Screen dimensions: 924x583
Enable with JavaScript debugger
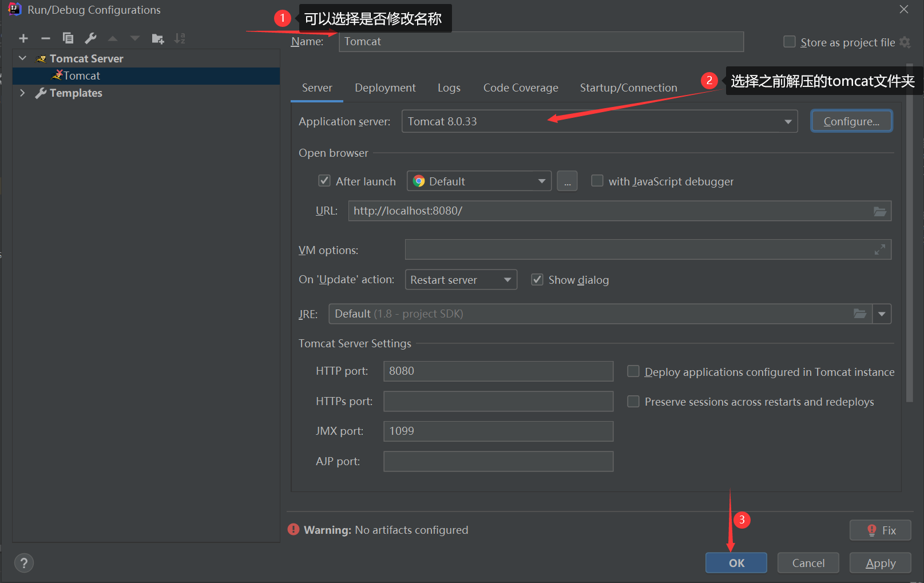tap(597, 181)
